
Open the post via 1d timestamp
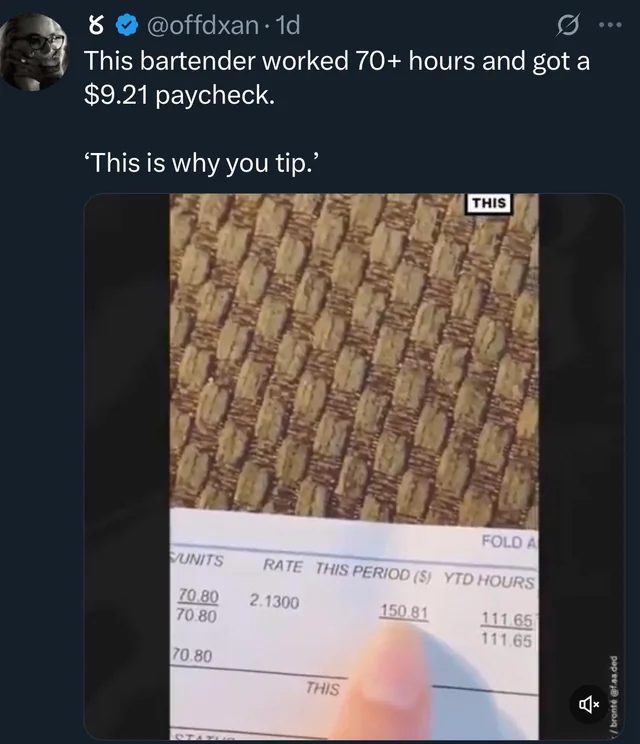(x=288, y=25)
